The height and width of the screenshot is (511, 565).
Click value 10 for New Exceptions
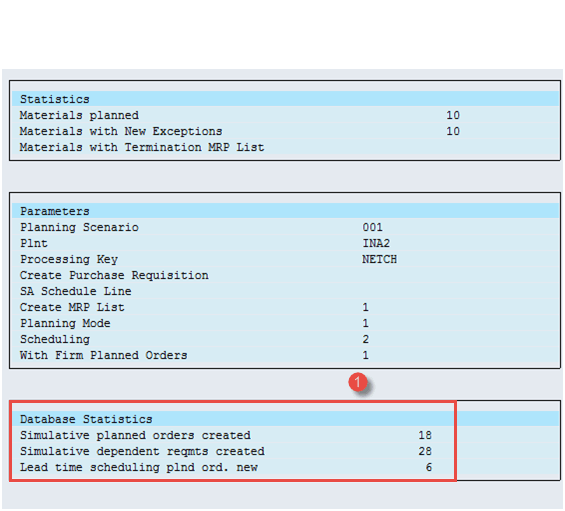click(x=453, y=131)
